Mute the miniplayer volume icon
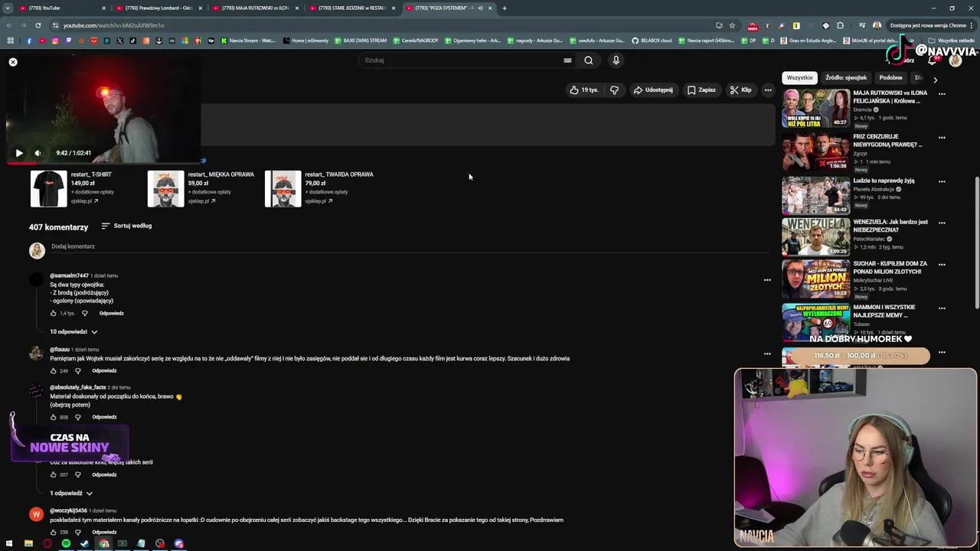The image size is (980, 551). pos(38,153)
